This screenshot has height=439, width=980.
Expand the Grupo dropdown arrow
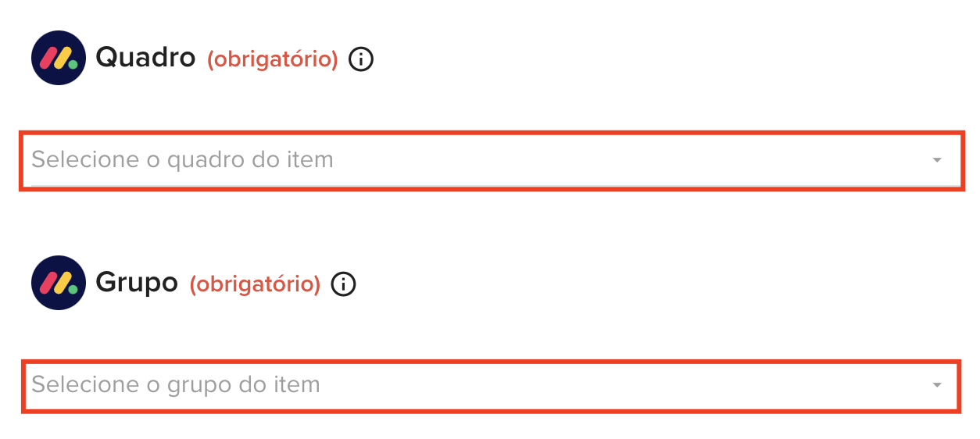coord(937,385)
